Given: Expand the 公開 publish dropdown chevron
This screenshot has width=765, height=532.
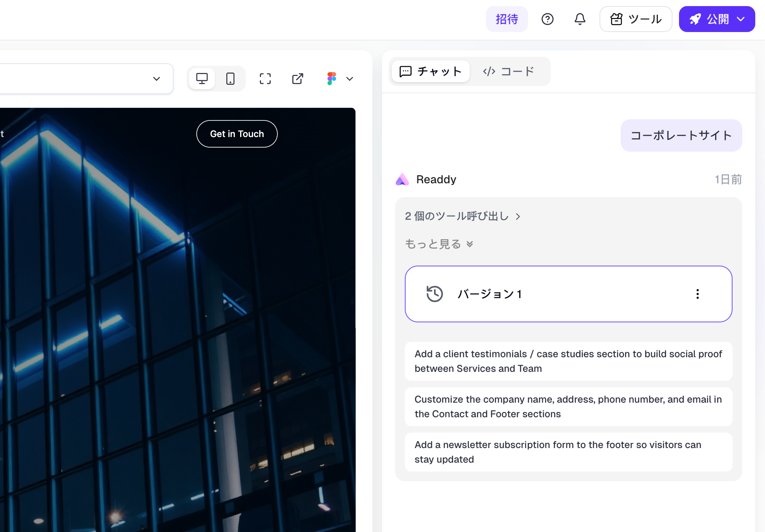Looking at the screenshot, I should 741,19.
